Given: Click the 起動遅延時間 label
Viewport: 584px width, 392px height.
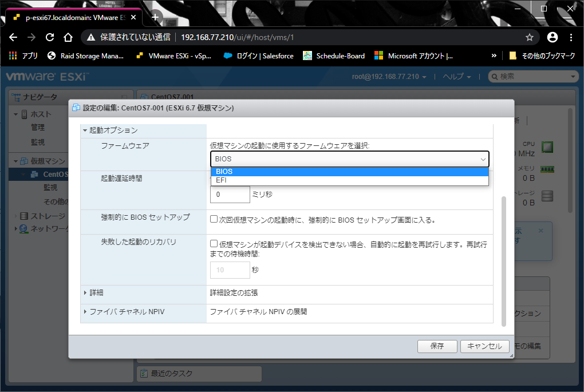Looking at the screenshot, I should click(x=121, y=179).
